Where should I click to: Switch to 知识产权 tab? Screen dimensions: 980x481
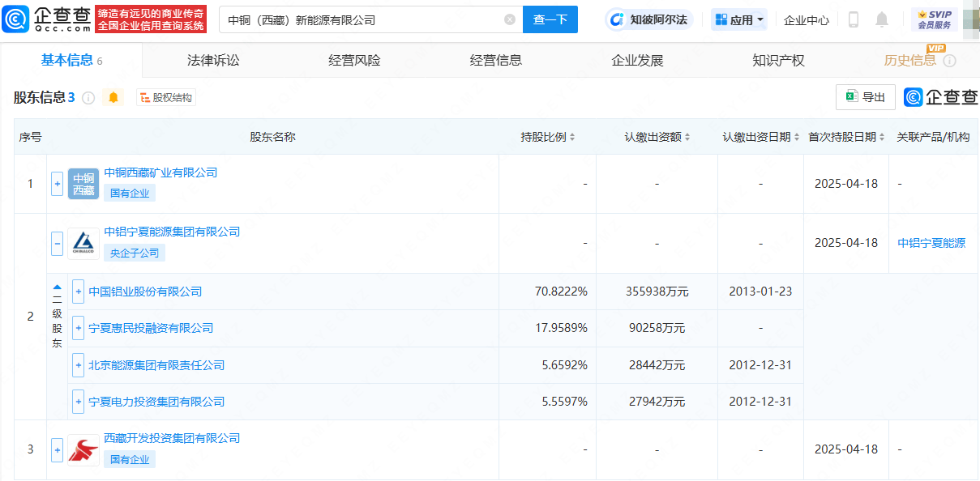[778, 60]
